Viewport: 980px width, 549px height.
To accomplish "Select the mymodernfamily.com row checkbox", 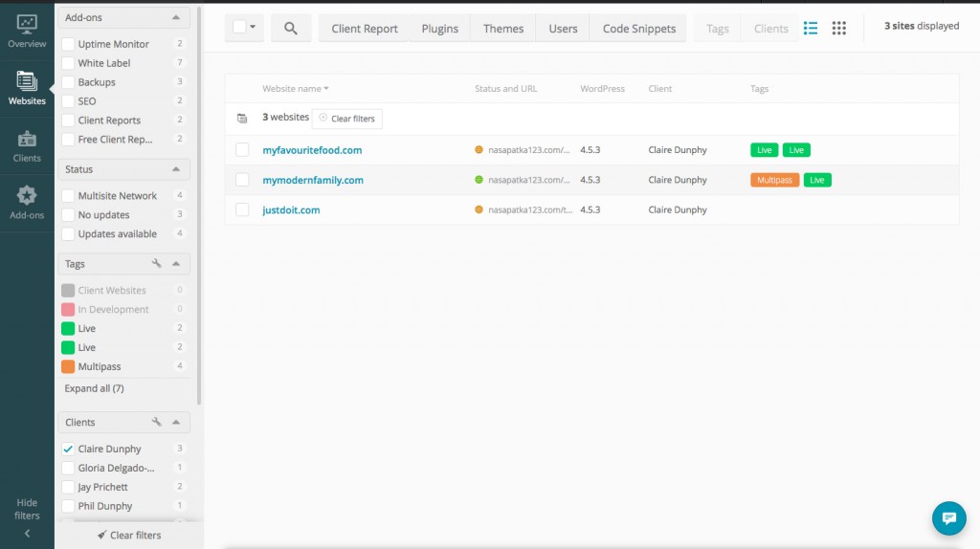I will (242, 180).
